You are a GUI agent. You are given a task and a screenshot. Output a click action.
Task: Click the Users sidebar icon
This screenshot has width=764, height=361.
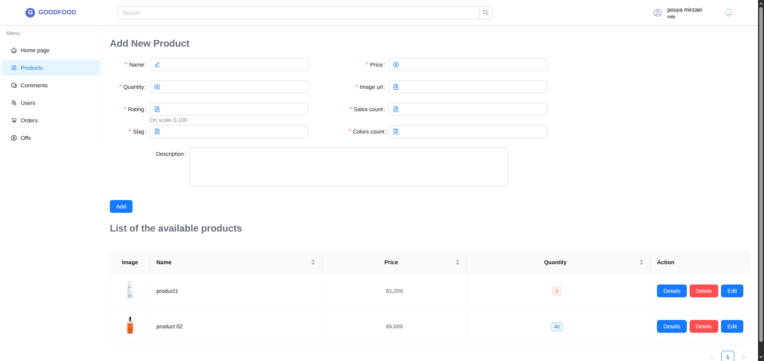click(14, 103)
